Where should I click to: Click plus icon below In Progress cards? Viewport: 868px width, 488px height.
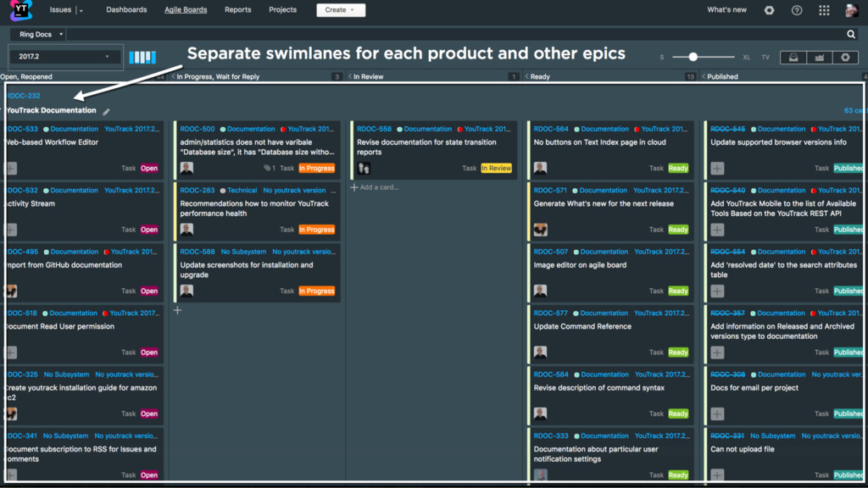point(177,310)
